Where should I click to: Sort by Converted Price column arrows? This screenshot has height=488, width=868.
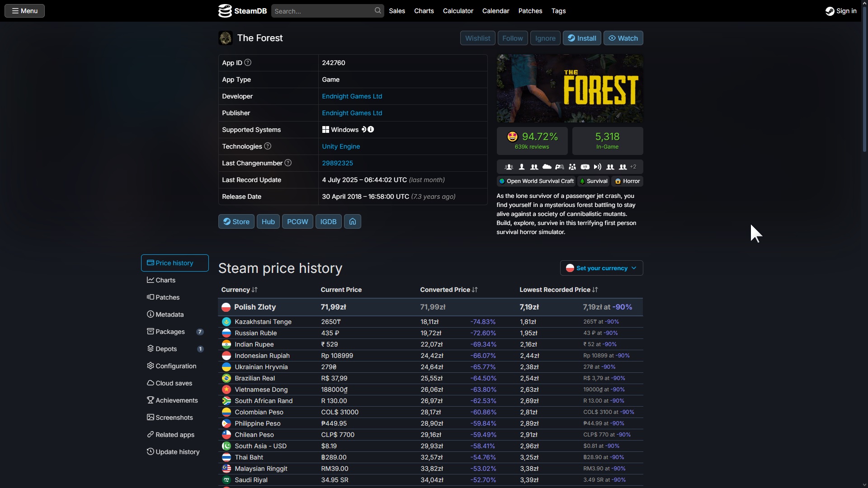[x=475, y=290]
